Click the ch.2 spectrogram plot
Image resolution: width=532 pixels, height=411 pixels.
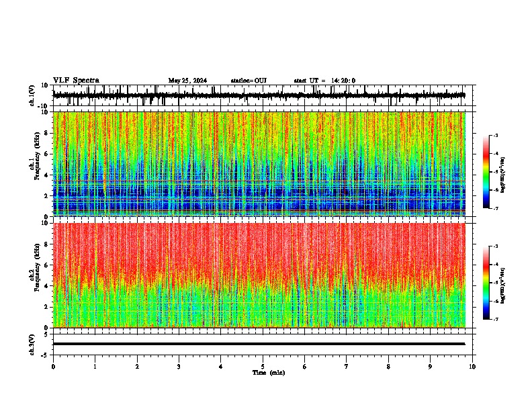[259, 275]
